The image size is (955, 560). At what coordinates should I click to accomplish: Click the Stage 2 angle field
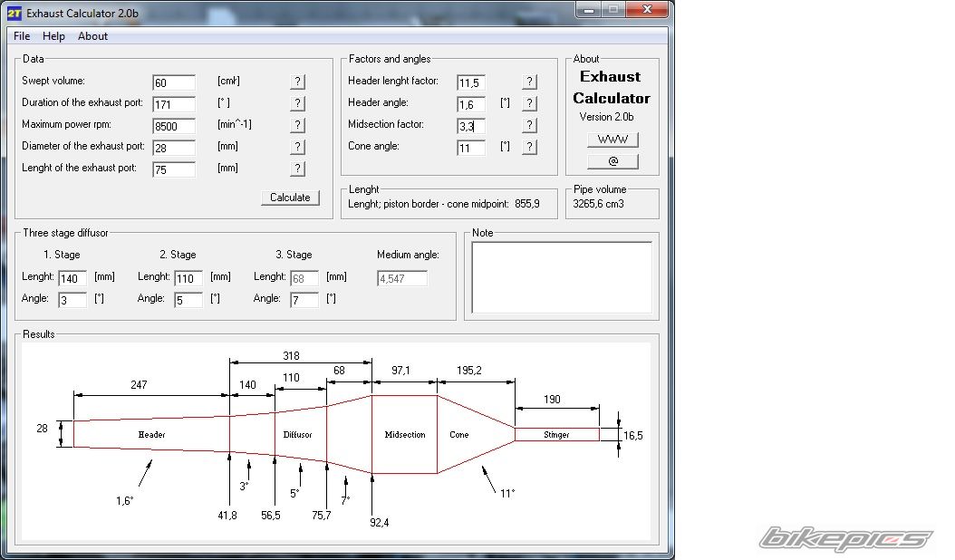click(x=188, y=300)
